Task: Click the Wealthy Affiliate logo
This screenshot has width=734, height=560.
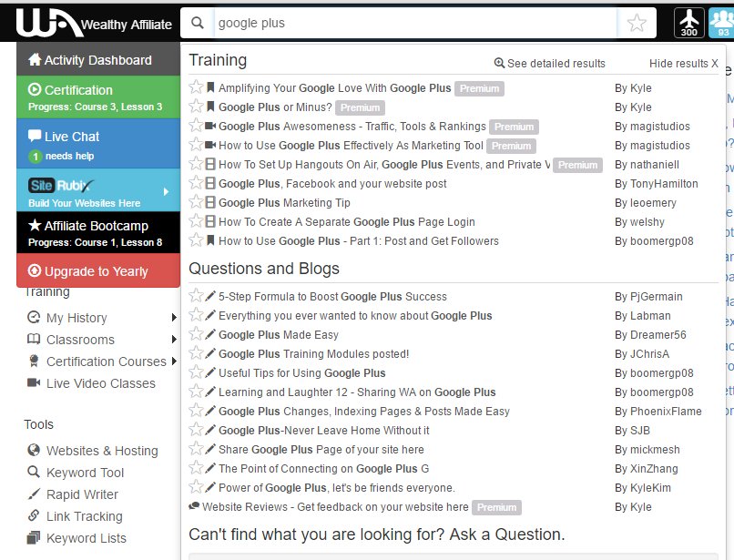Action: (94, 23)
